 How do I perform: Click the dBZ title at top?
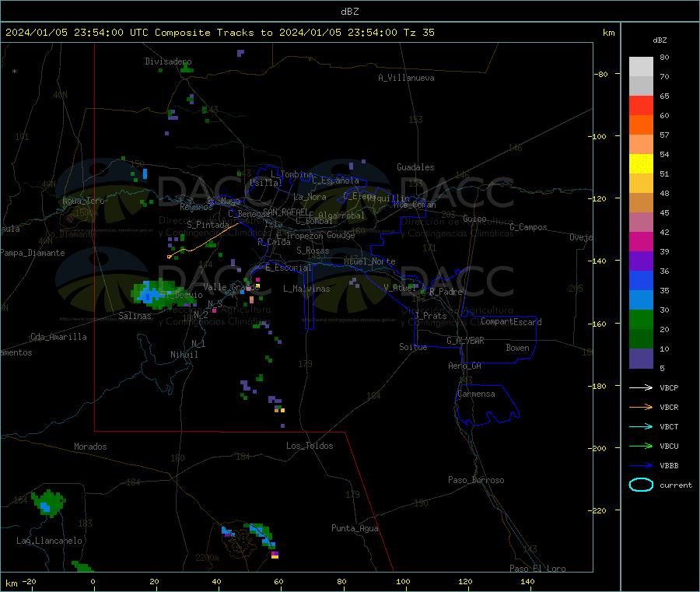click(349, 12)
